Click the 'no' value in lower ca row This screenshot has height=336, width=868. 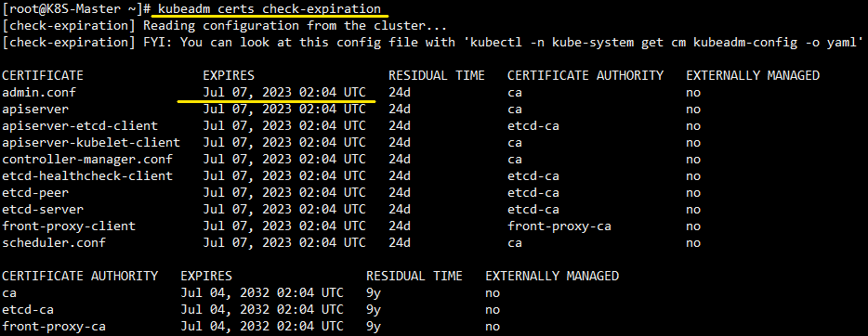tap(493, 293)
